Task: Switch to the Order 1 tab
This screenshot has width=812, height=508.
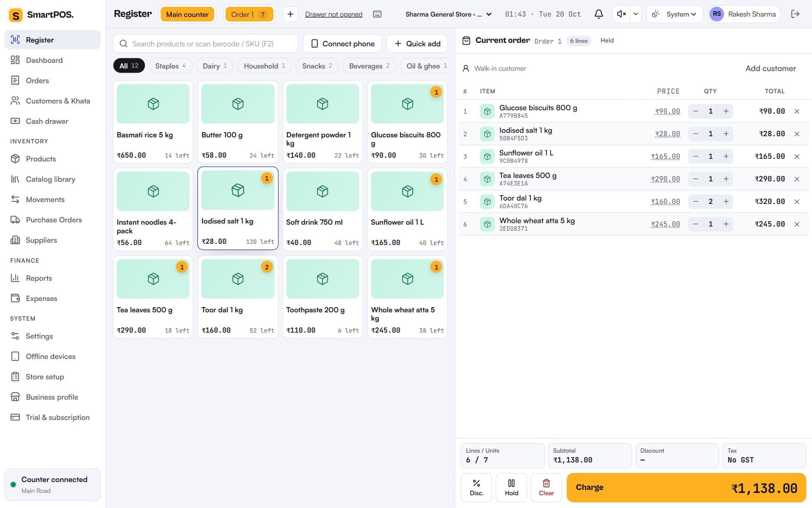Action: tap(249, 14)
